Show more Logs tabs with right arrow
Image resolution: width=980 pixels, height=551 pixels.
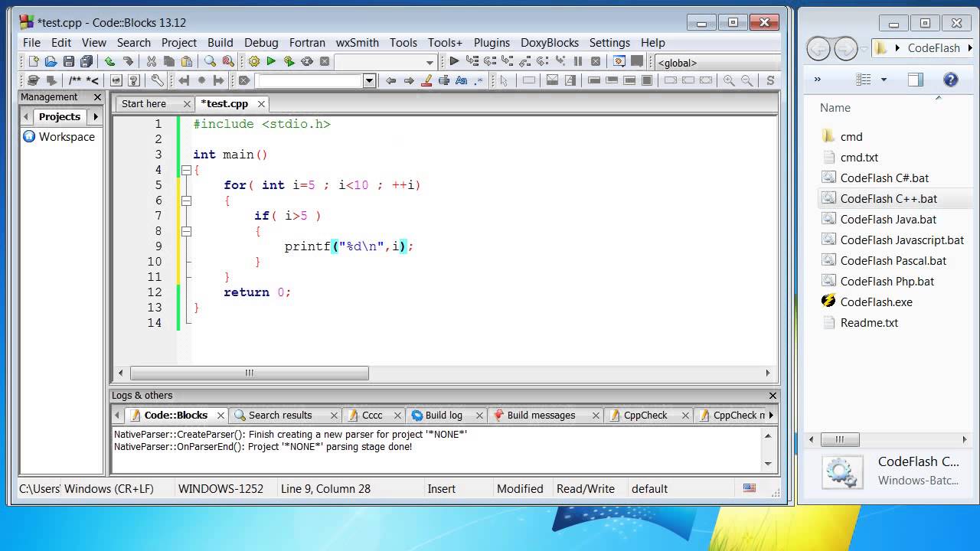(771, 415)
